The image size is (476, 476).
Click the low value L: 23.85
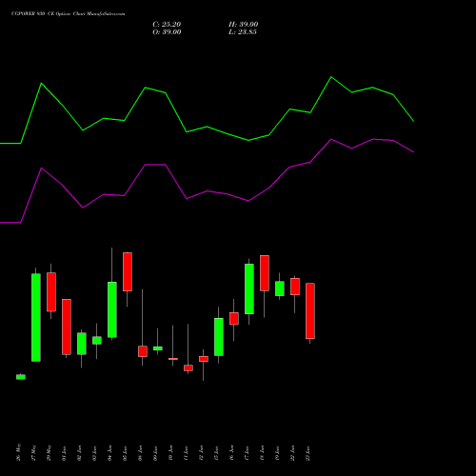pos(243,32)
